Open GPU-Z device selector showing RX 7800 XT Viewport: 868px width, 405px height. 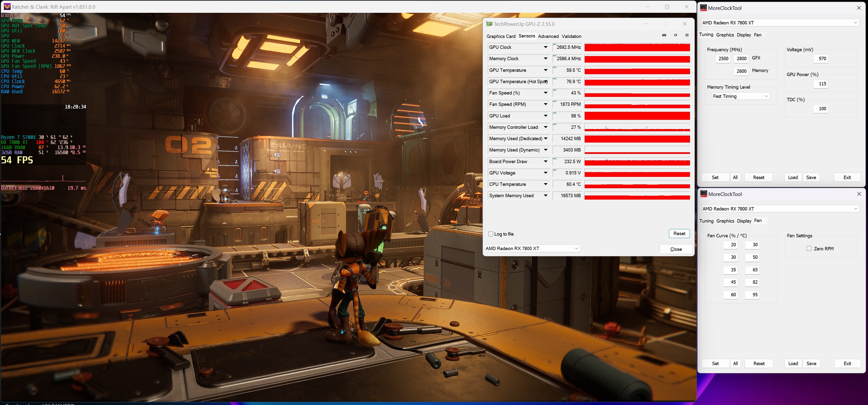[532, 248]
